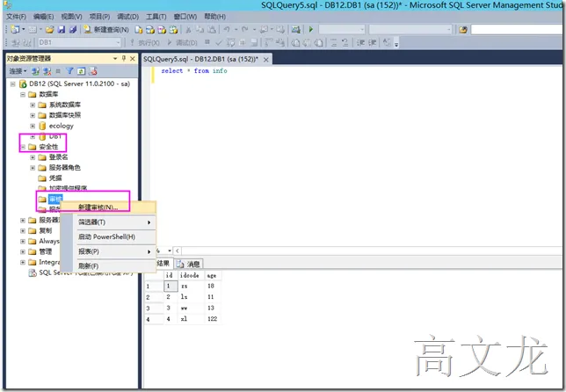
Task: Expand the ecology database node
Action: click(33, 126)
